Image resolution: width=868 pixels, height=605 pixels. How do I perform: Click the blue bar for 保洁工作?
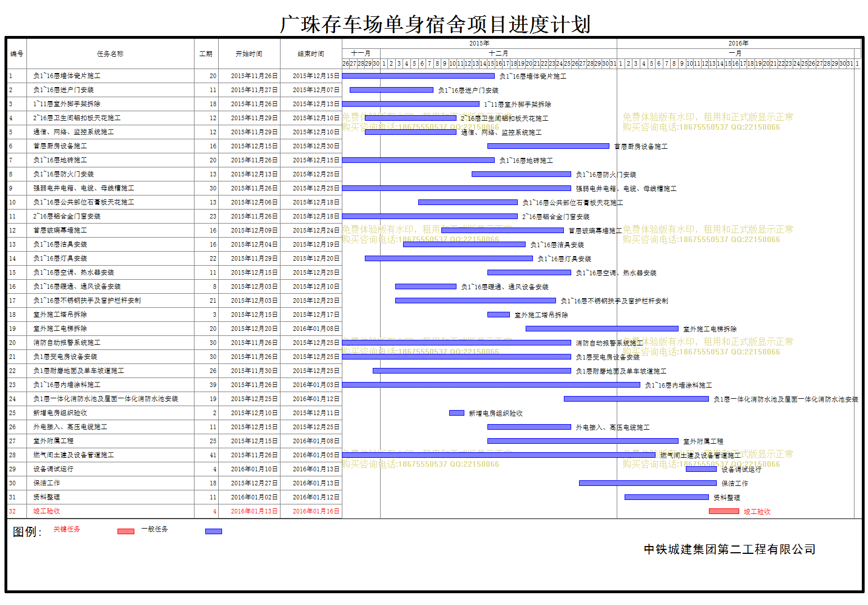click(648, 483)
